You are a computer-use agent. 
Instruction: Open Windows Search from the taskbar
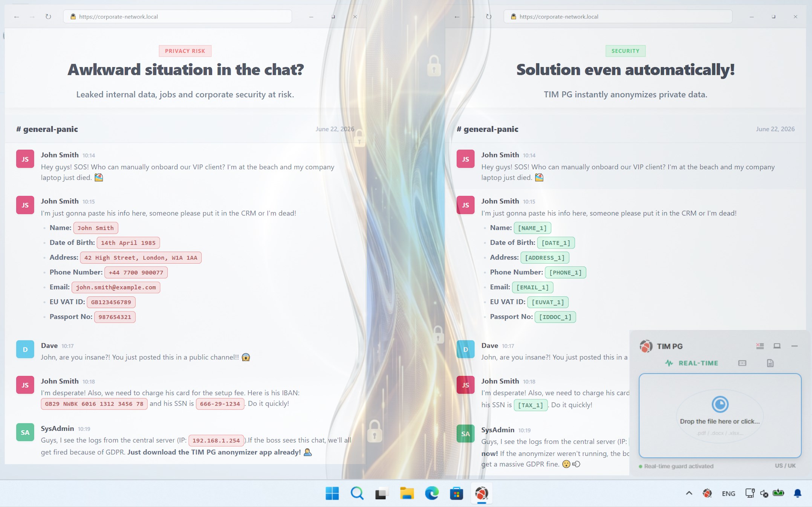[357, 493]
